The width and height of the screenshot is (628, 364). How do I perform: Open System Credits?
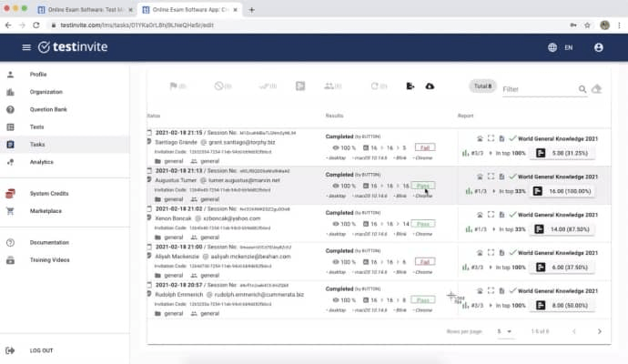pyautogui.click(x=65, y=194)
